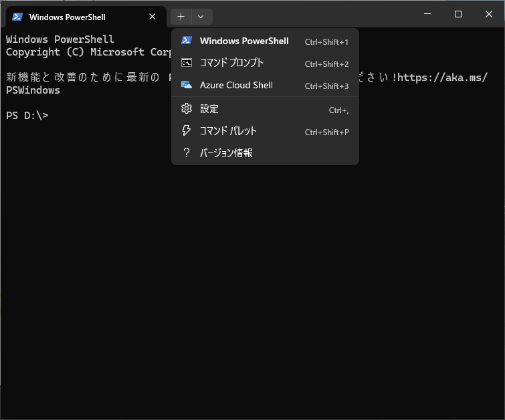
Task: Click the settings gear icon
Action: [x=187, y=109]
